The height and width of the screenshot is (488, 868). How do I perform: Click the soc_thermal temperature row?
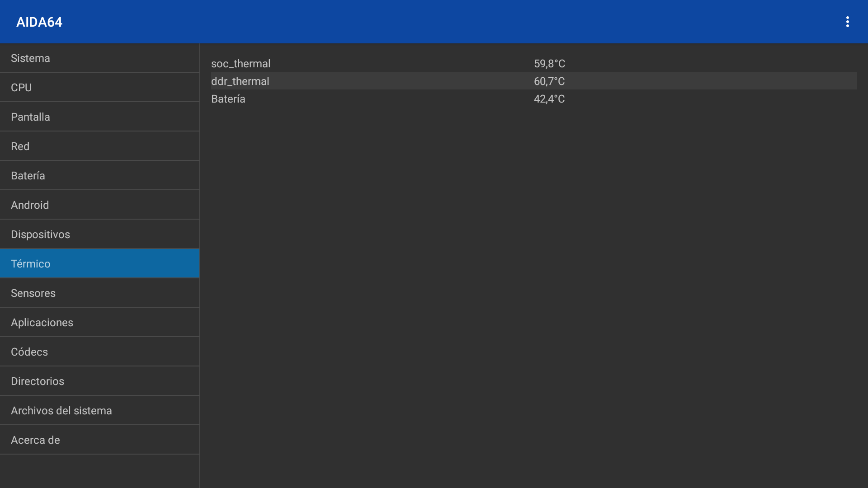point(533,64)
